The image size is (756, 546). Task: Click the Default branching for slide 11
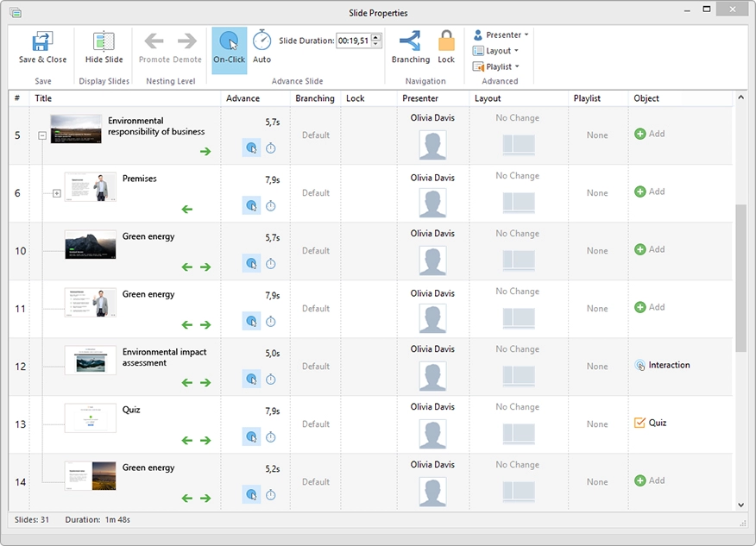(x=316, y=309)
